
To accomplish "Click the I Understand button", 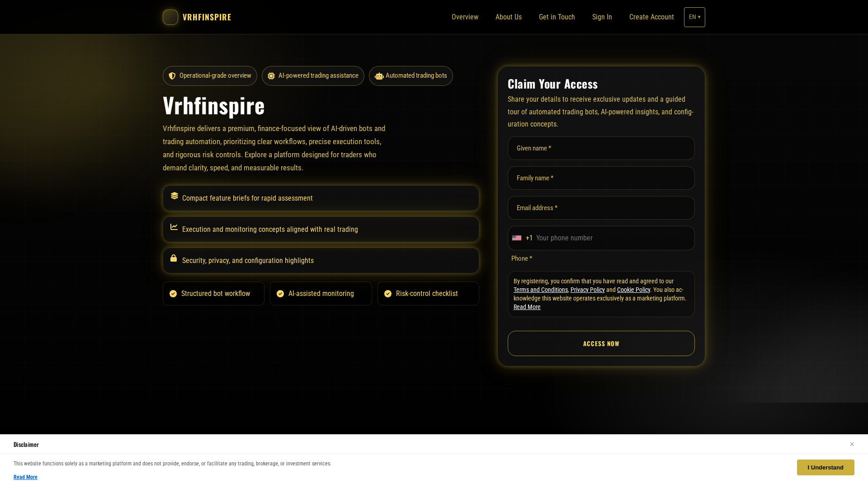I will (x=826, y=467).
